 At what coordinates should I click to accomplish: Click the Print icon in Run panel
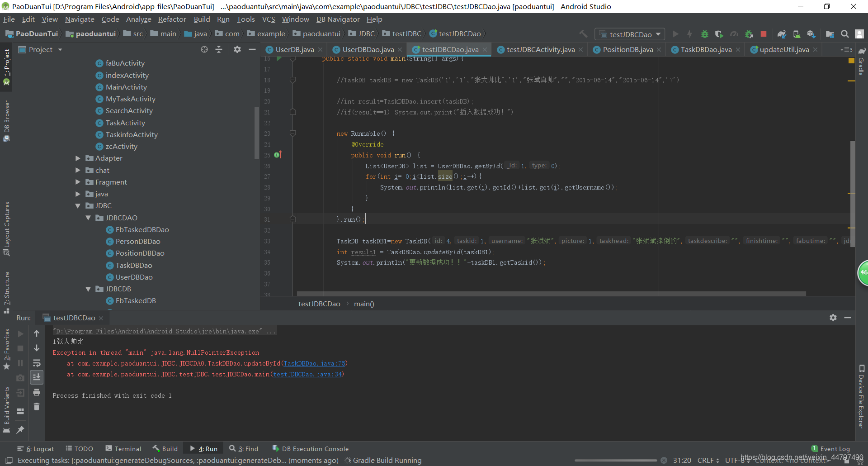(x=37, y=392)
